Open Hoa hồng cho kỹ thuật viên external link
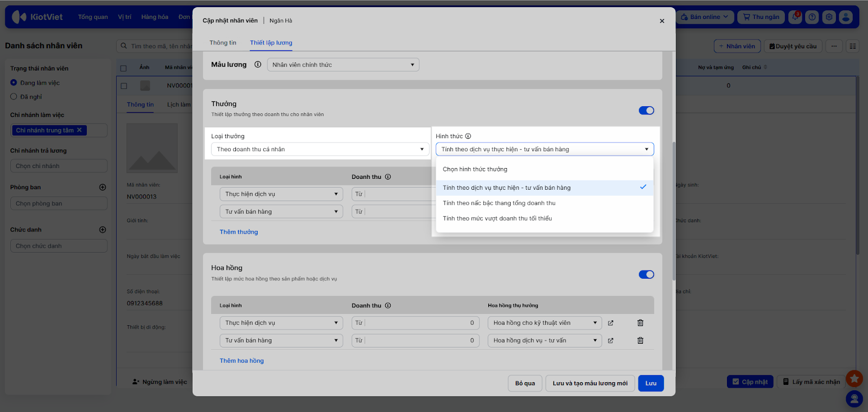The height and width of the screenshot is (412, 868). tap(610, 323)
